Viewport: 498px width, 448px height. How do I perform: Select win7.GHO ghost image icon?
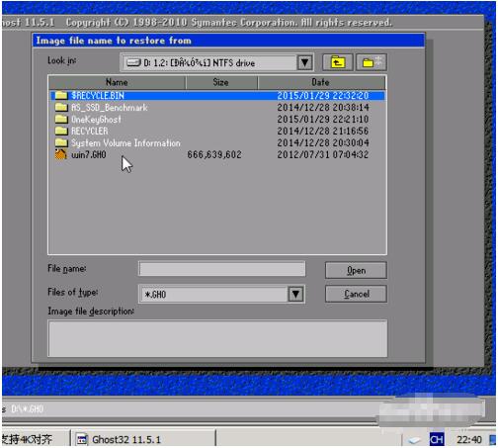tap(61, 154)
